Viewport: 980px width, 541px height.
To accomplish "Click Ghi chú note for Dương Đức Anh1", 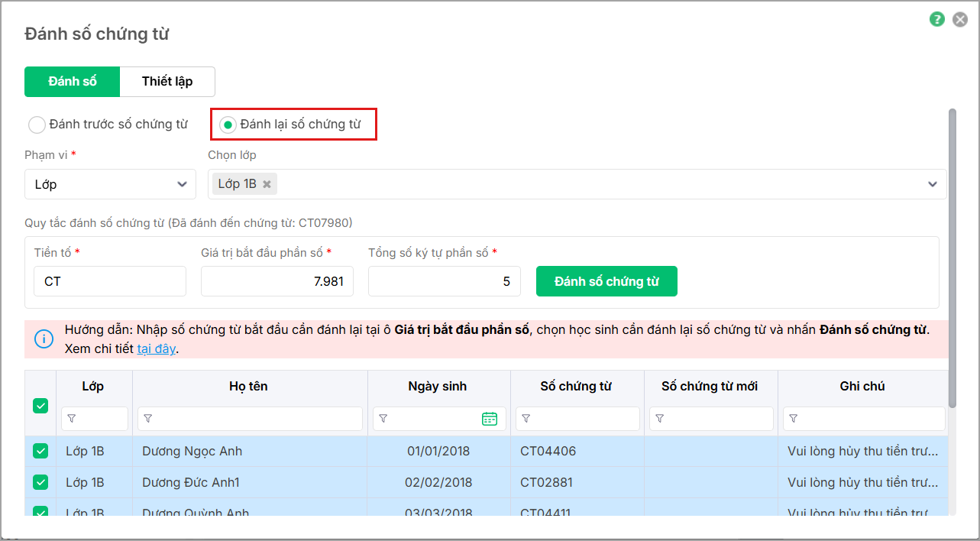I will tap(863, 483).
